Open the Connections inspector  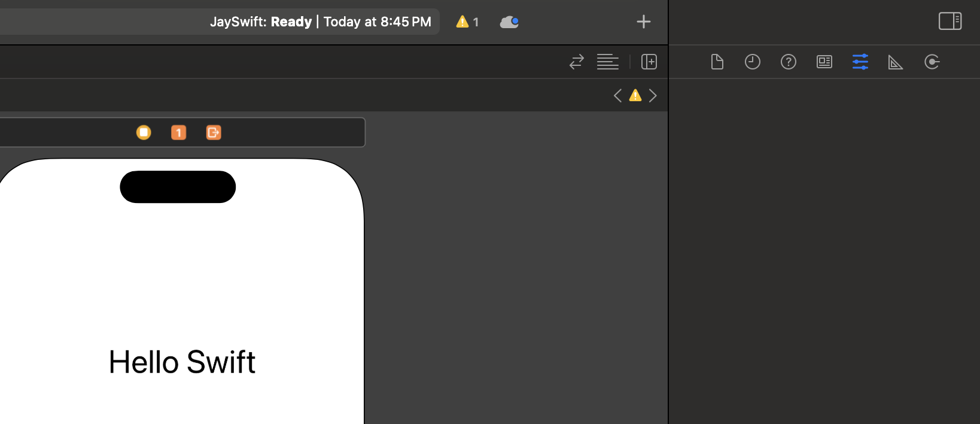[932, 62]
